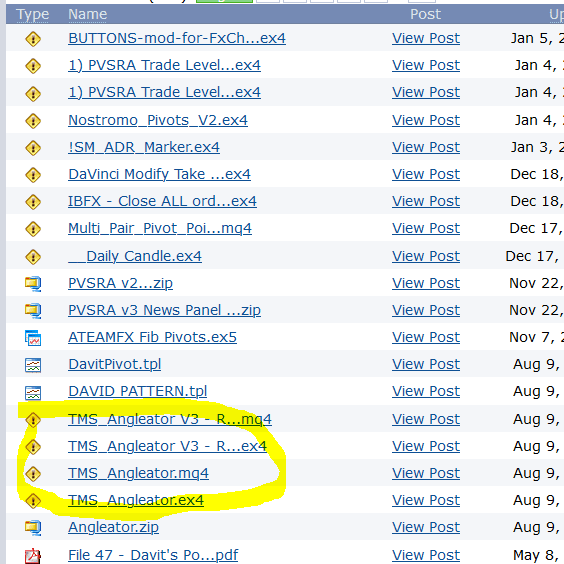This screenshot has height=564, width=564.
Task: View Post for DavitPivot.tpl
Action: click(426, 364)
